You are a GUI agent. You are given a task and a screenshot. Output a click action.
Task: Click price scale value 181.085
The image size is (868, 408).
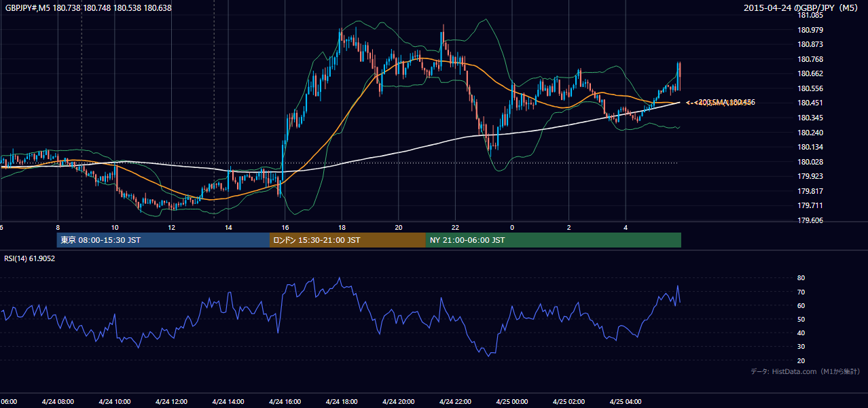click(x=809, y=15)
